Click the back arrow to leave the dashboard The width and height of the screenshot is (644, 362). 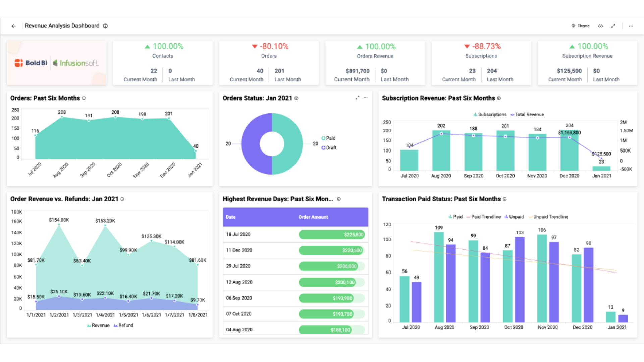point(13,26)
